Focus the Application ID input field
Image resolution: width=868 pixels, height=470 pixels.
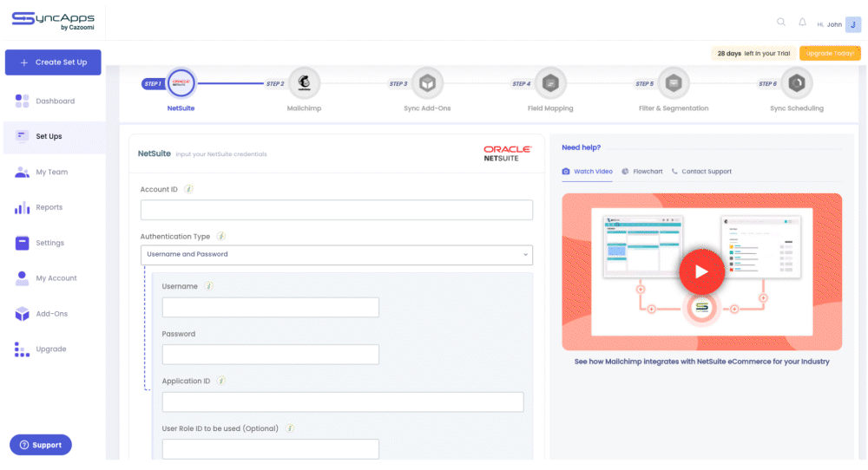coord(343,402)
